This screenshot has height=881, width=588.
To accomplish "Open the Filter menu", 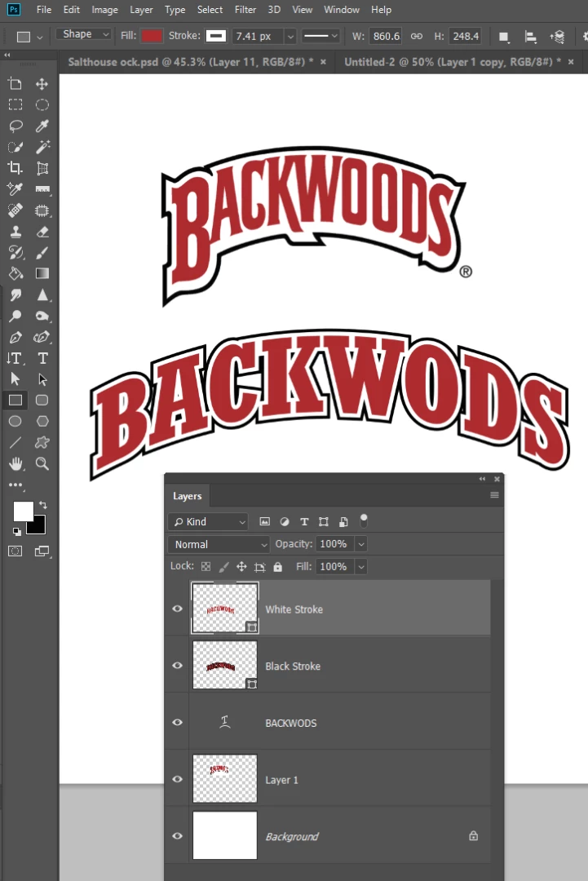I will pos(245,10).
